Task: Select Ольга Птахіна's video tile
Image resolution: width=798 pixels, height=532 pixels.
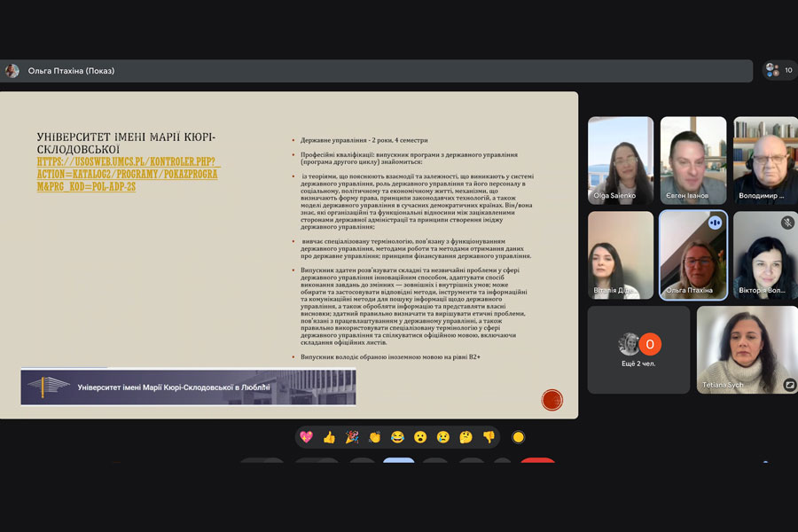Action: click(x=693, y=255)
